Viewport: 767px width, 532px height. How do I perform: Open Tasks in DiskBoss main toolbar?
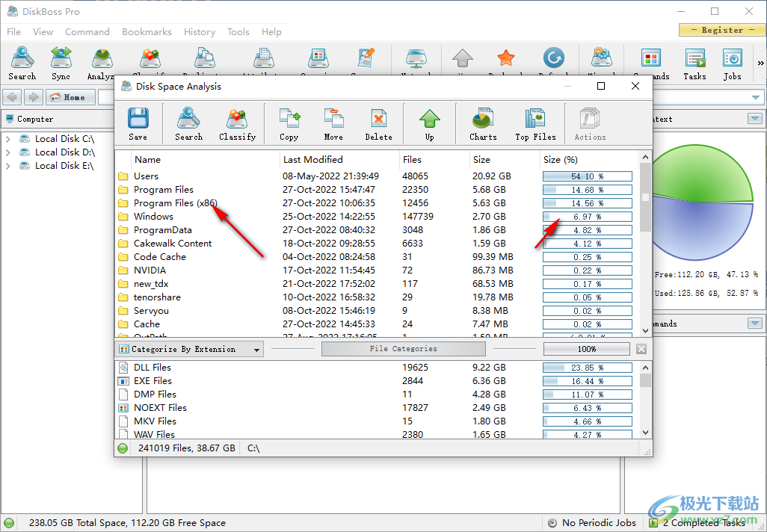(694, 64)
